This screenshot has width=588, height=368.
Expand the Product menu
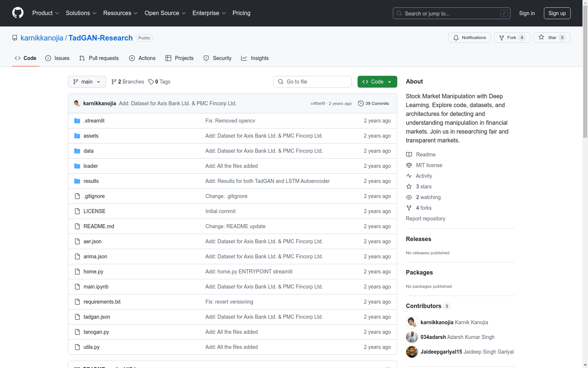46,13
